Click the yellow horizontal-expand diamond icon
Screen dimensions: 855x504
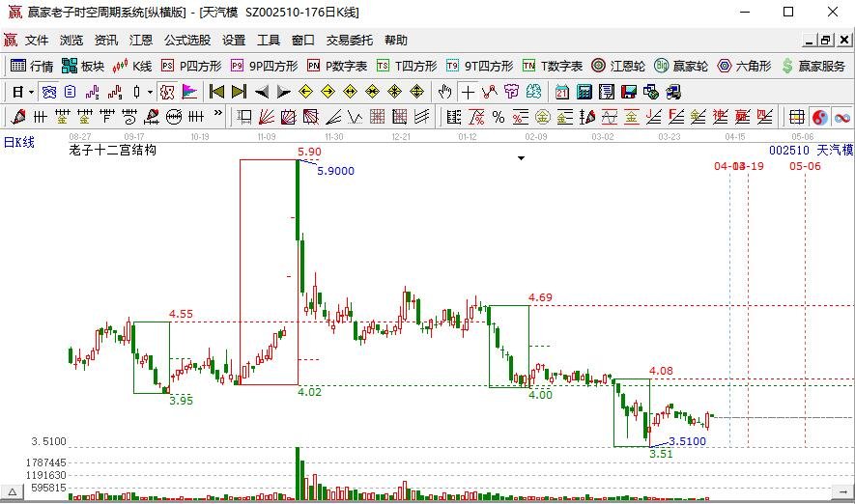[350, 92]
